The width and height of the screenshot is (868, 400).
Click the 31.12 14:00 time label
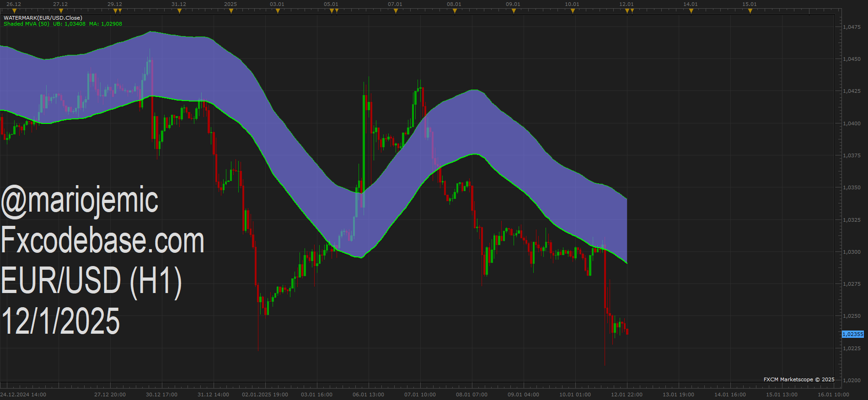(x=213, y=395)
